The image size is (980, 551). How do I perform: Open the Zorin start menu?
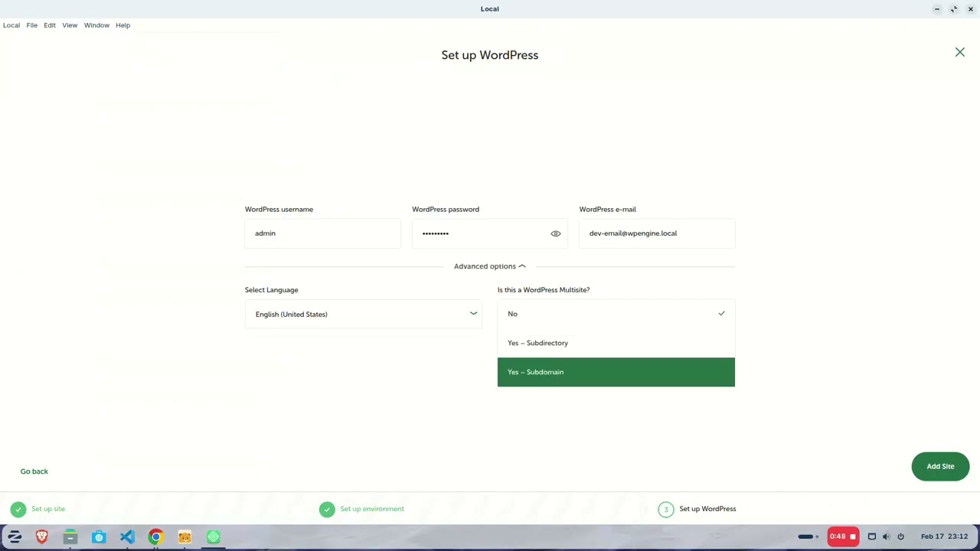coord(15,536)
